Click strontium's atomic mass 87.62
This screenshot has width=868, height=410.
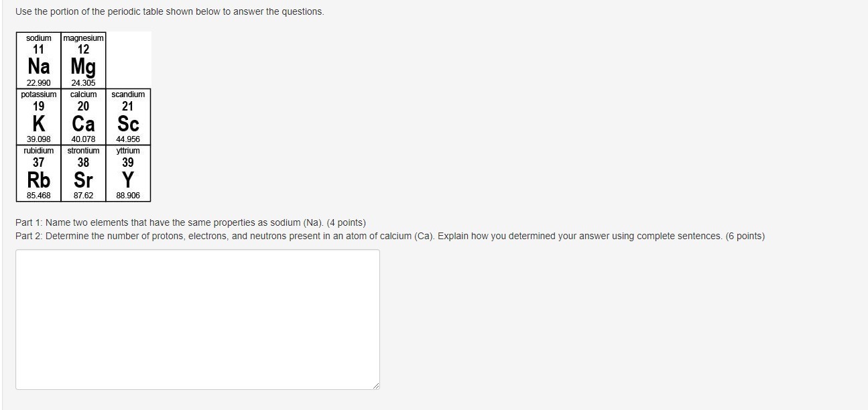tap(83, 196)
